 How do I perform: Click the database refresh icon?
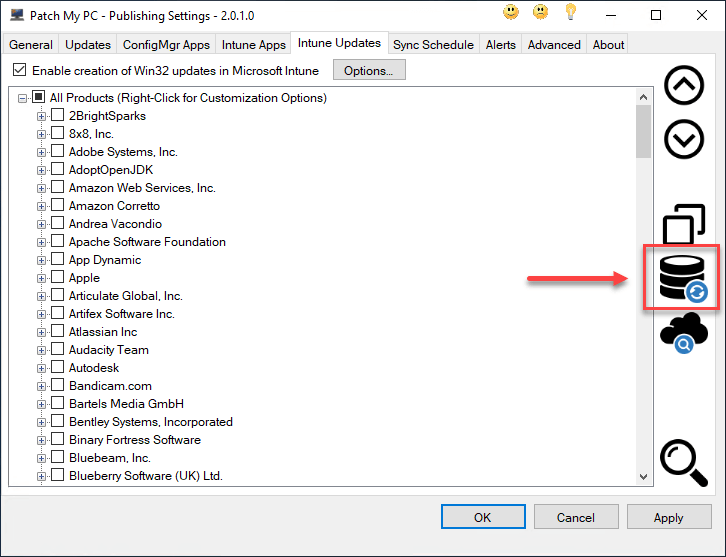[x=683, y=279]
